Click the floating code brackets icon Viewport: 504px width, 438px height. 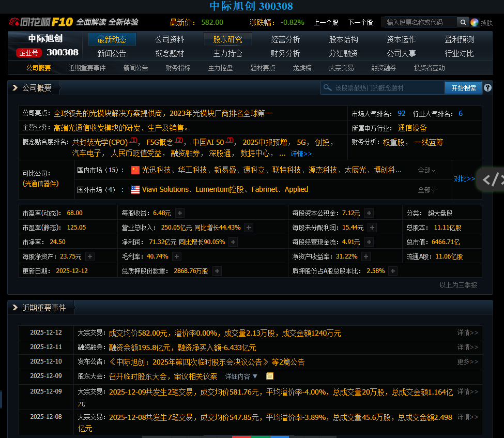click(x=491, y=179)
